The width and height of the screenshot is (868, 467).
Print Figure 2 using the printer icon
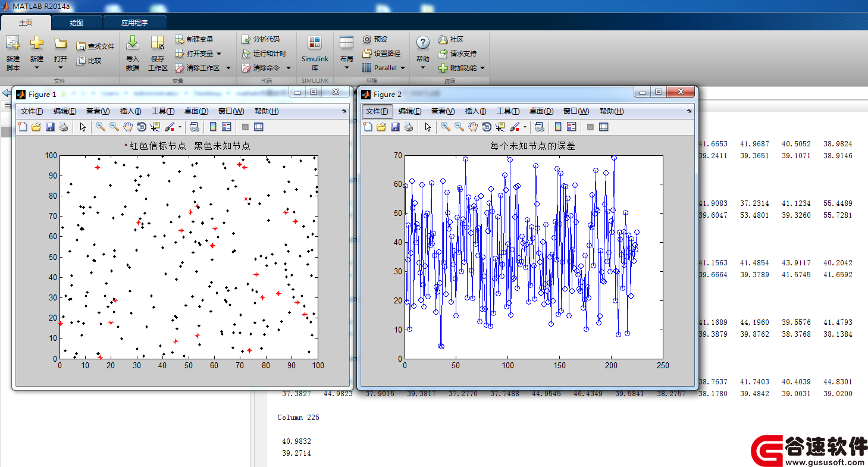click(409, 127)
